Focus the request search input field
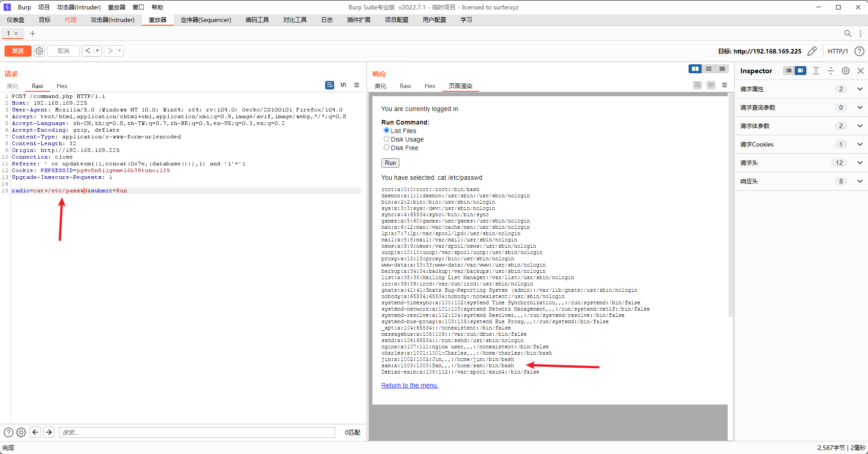The image size is (868, 454). point(197,432)
